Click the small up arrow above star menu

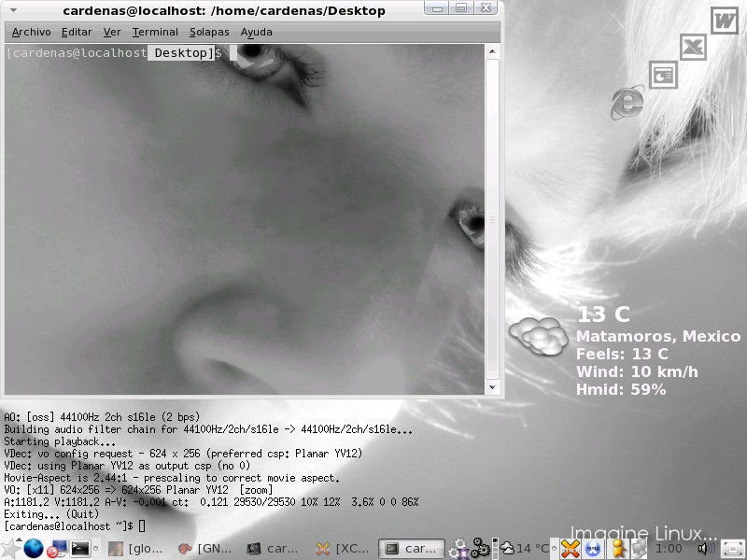19,540
